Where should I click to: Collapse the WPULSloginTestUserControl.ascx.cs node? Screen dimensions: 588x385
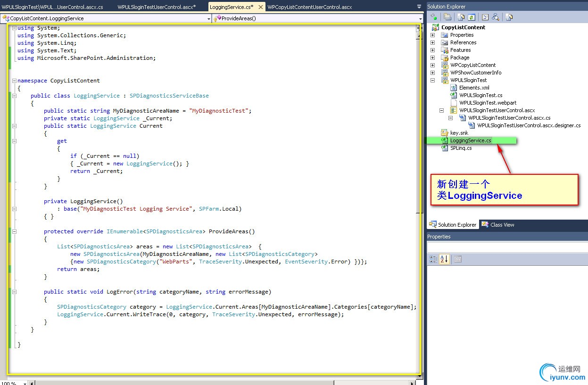(451, 118)
